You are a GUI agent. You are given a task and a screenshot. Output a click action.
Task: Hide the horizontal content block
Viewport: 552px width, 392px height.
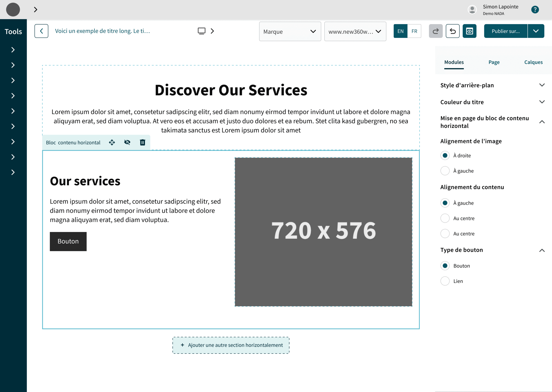[x=127, y=142]
